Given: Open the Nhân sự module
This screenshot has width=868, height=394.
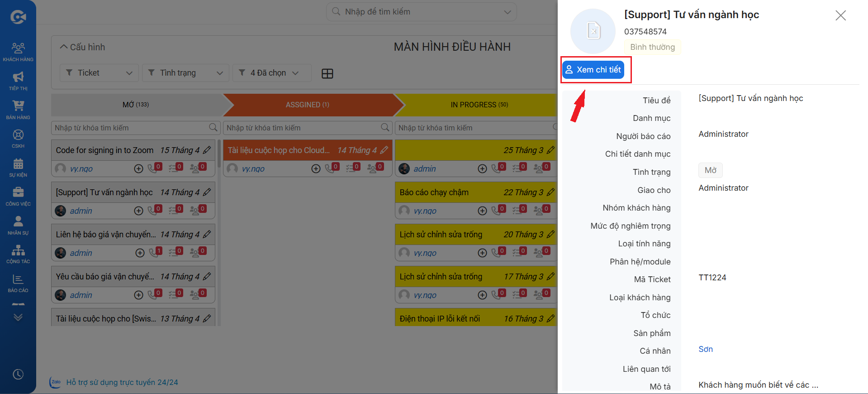Looking at the screenshot, I should pyautogui.click(x=18, y=226).
